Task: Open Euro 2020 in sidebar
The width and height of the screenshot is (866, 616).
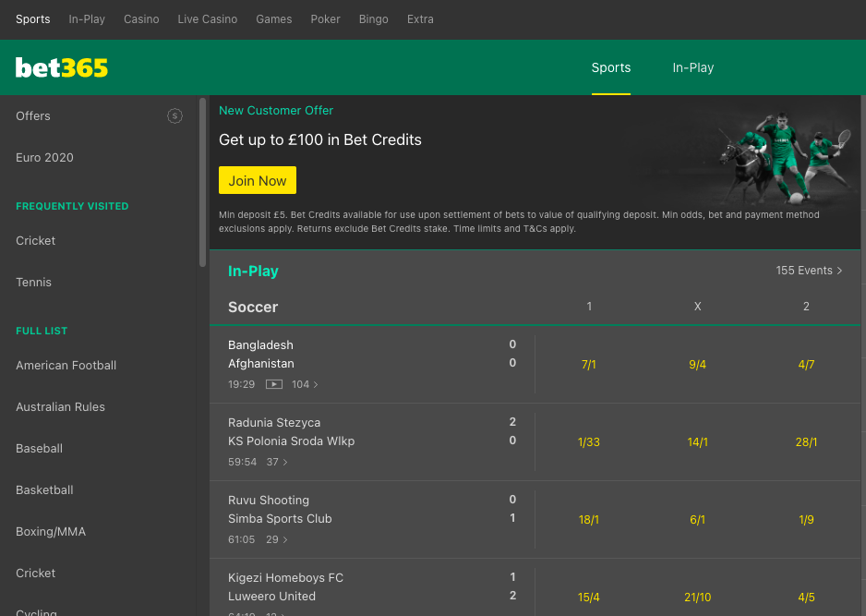Action: (44, 158)
